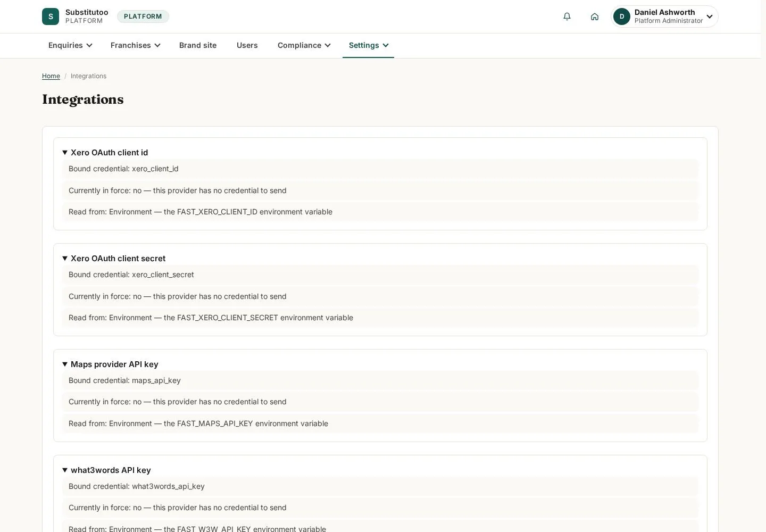Select the FAST_XERO_CLIENT_SECRET environment variable line
Image resolution: width=766 pixels, height=532 pixels.
pos(380,318)
